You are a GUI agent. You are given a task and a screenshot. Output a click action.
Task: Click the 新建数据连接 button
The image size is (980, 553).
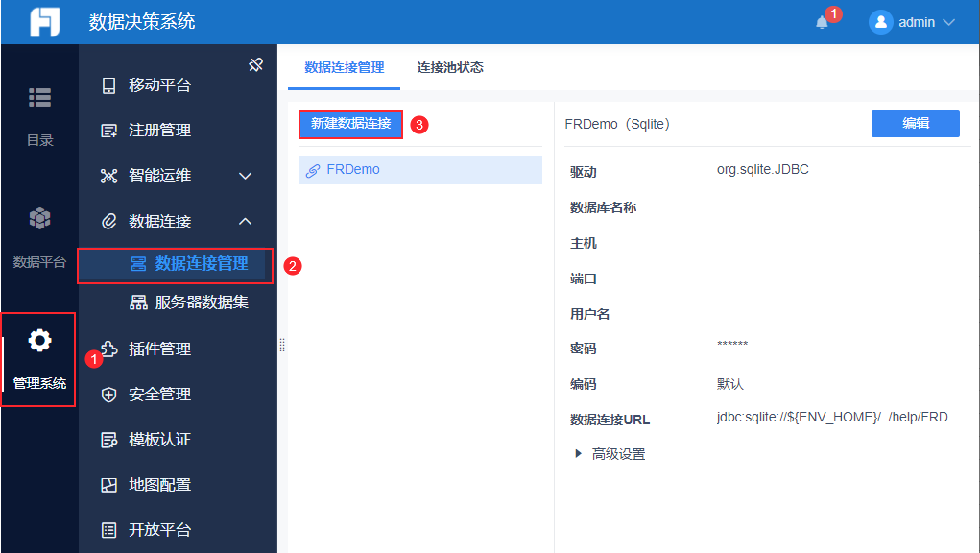[350, 124]
